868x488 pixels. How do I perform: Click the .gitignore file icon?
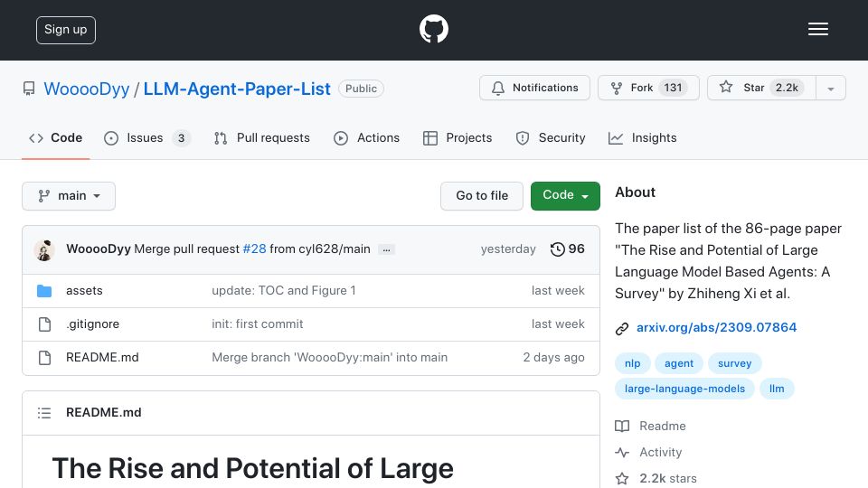click(44, 324)
